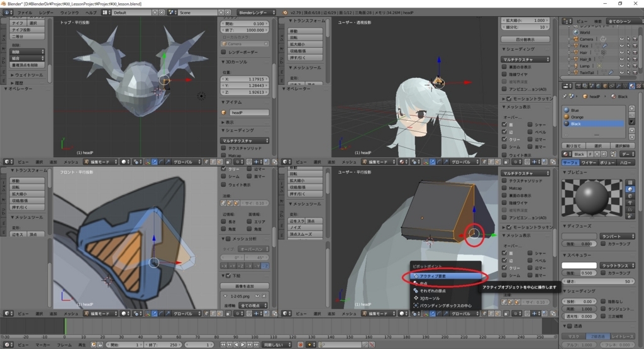This screenshot has height=349, width=644.
Task: Add a new screen layout beside Default
Action: (155, 13)
